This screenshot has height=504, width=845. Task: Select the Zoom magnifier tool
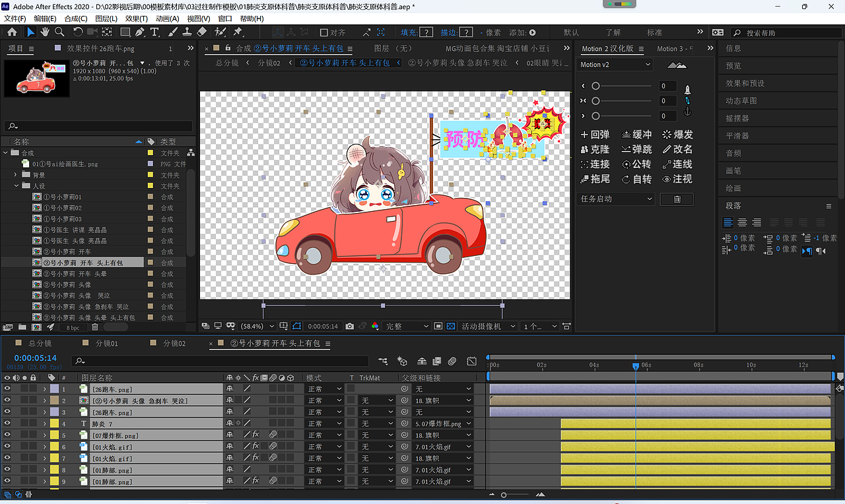click(59, 32)
